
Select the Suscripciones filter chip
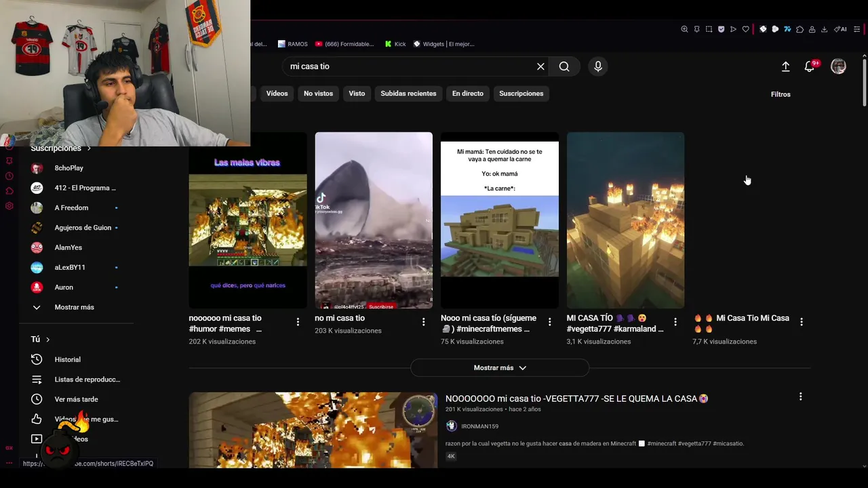[521, 94]
